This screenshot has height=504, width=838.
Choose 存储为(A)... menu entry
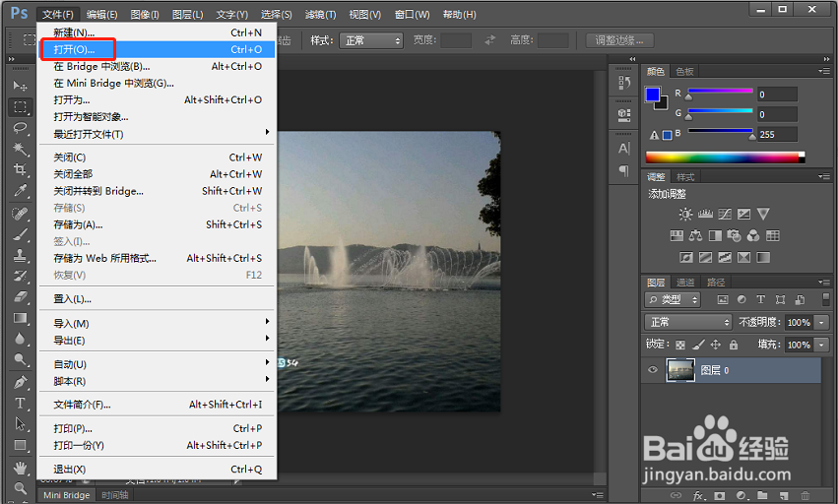158,224
